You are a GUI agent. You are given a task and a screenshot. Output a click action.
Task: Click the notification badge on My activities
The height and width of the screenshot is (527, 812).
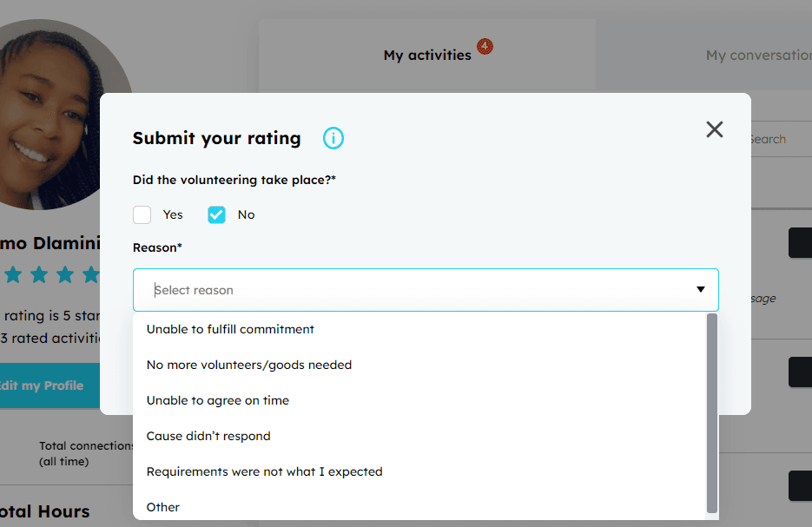click(x=485, y=46)
